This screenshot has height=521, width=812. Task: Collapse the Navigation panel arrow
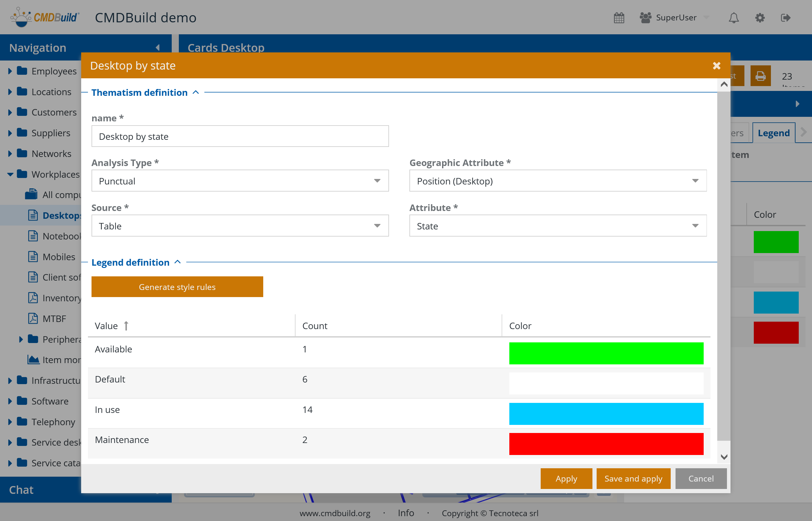point(158,48)
